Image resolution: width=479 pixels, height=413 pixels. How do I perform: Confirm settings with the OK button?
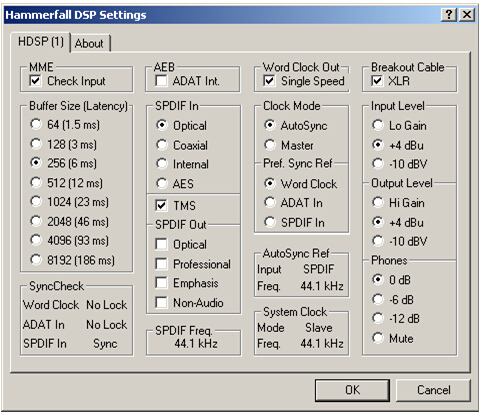352,390
